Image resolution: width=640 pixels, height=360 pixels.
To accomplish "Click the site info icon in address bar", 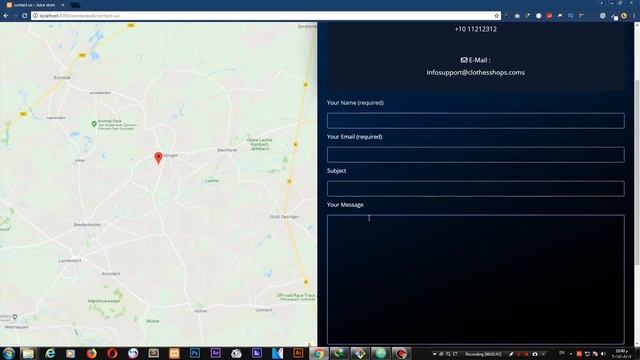I will point(36,16).
